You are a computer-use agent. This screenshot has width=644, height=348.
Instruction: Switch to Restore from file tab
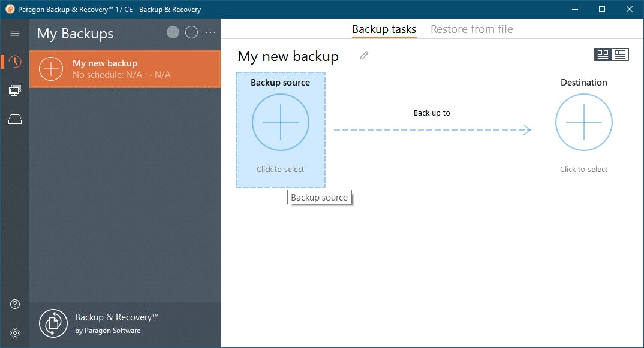471,29
